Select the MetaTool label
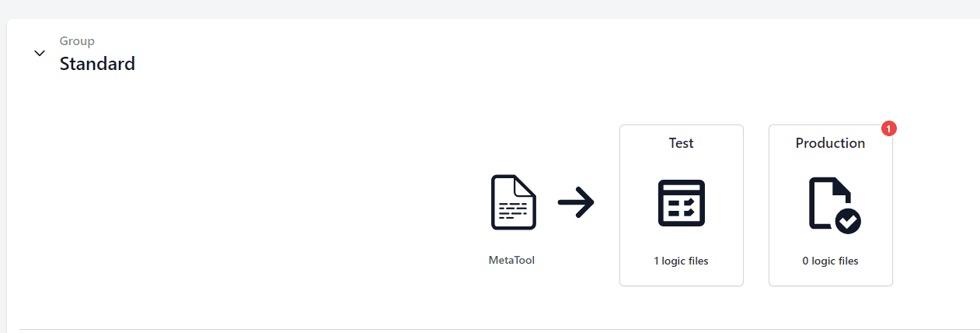 click(x=511, y=260)
